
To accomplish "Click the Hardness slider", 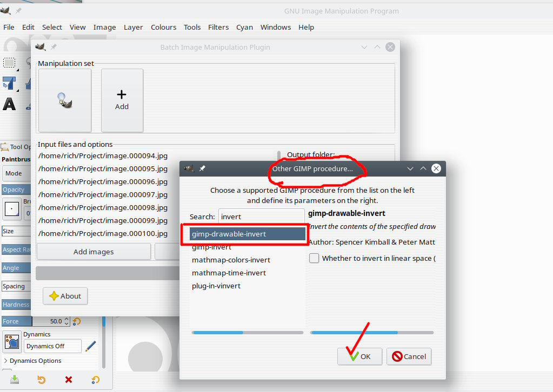I will pyautogui.click(x=16, y=305).
